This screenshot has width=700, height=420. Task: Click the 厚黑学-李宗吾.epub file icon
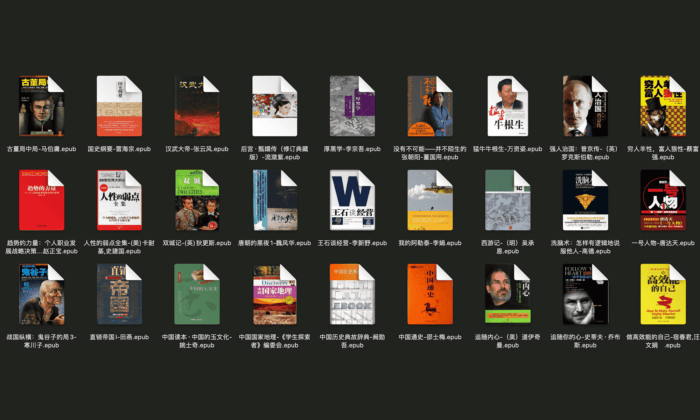pos(352,107)
